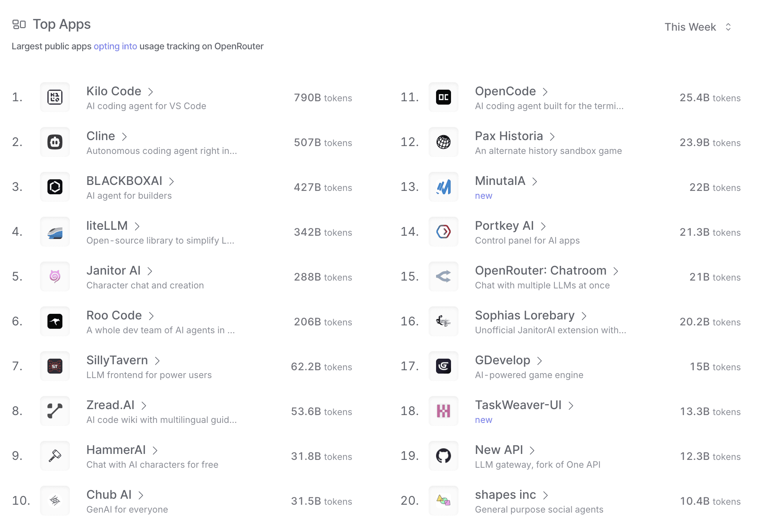766x532 pixels.
Task: Open the opting into link
Action: pos(115,46)
